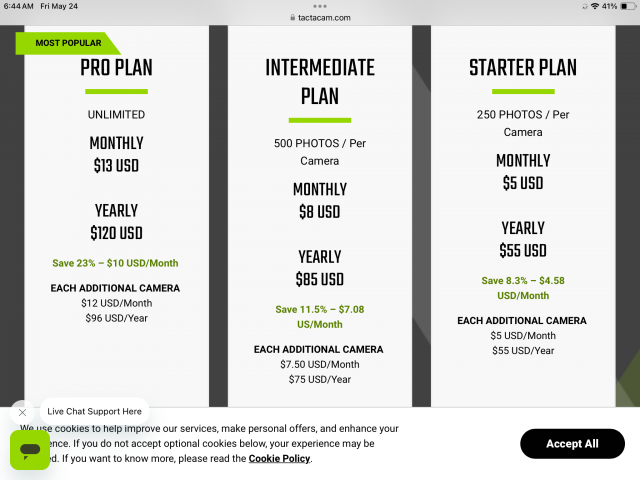The image size is (640, 480).
Task: Tap the Most Popular badge
Action: (68, 43)
